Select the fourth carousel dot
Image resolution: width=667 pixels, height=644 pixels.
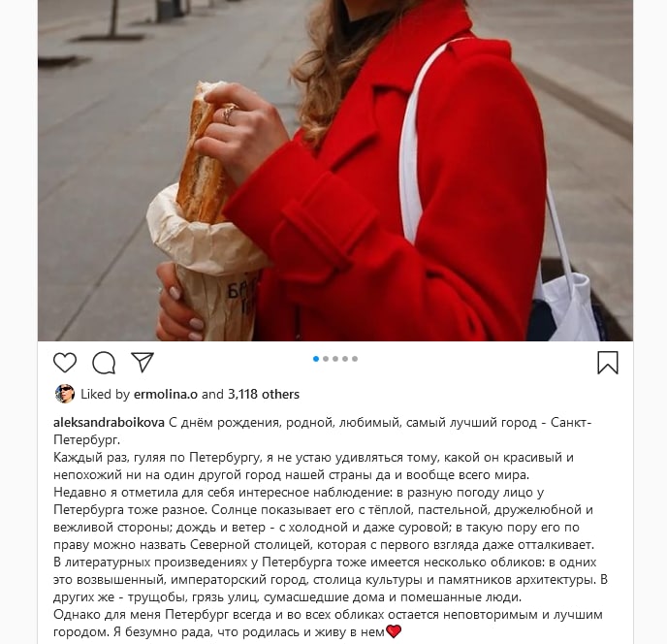click(345, 359)
